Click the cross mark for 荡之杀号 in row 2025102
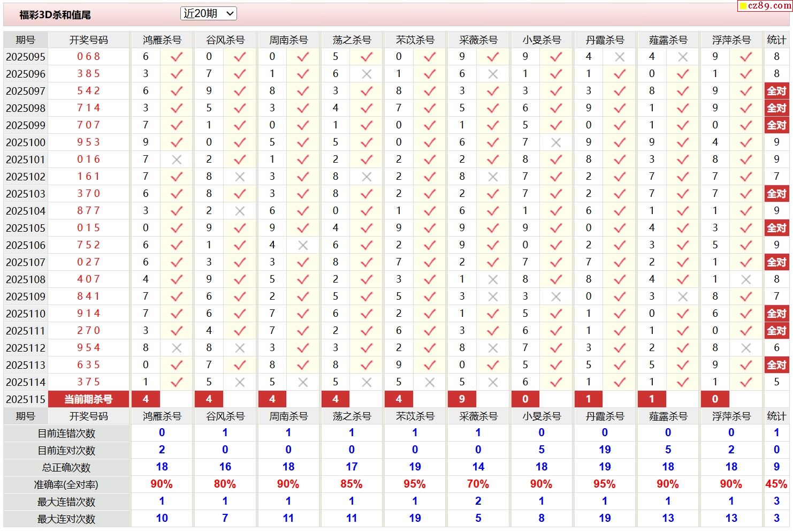This screenshot has width=793, height=532. 367,177
